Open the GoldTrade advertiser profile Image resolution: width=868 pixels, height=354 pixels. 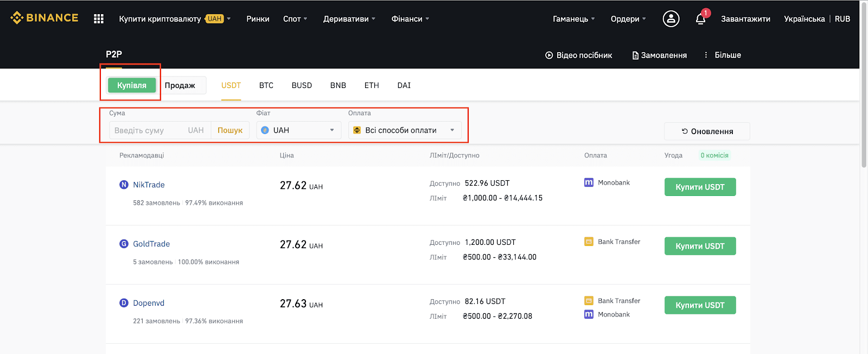(151, 244)
